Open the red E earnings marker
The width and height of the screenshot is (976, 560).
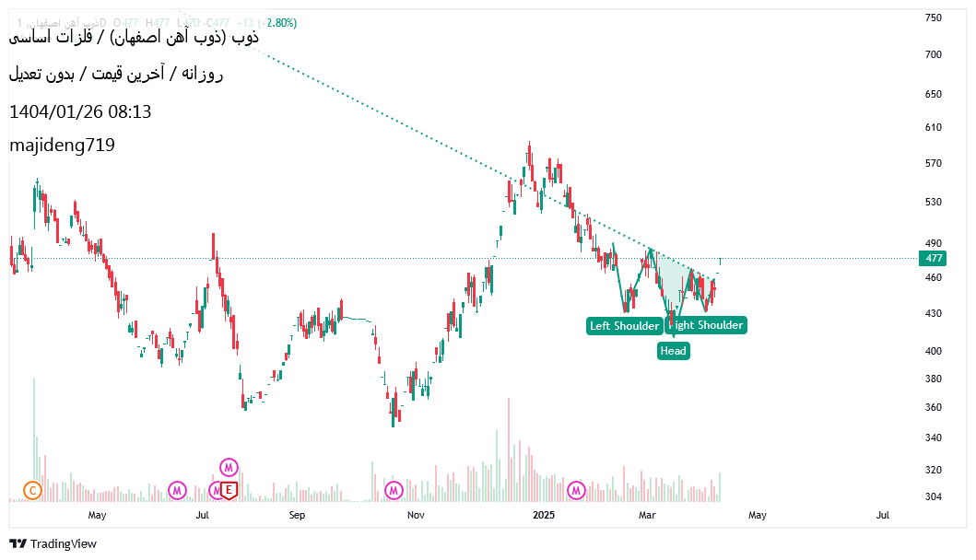pos(229,490)
